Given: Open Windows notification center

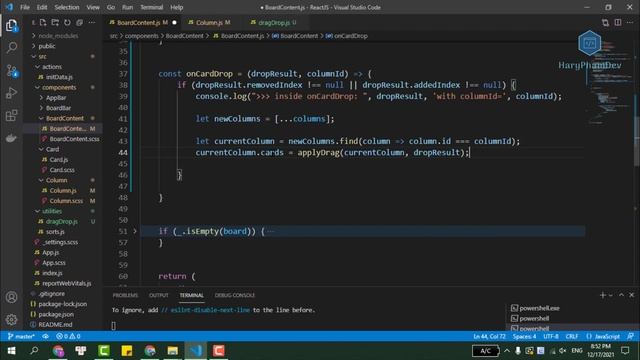Looking at the screenshot, I should [x=625, y=351].
